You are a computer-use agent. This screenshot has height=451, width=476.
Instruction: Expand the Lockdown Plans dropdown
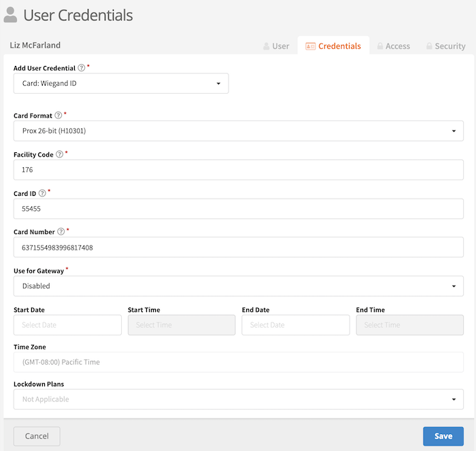tap(238, 399)
